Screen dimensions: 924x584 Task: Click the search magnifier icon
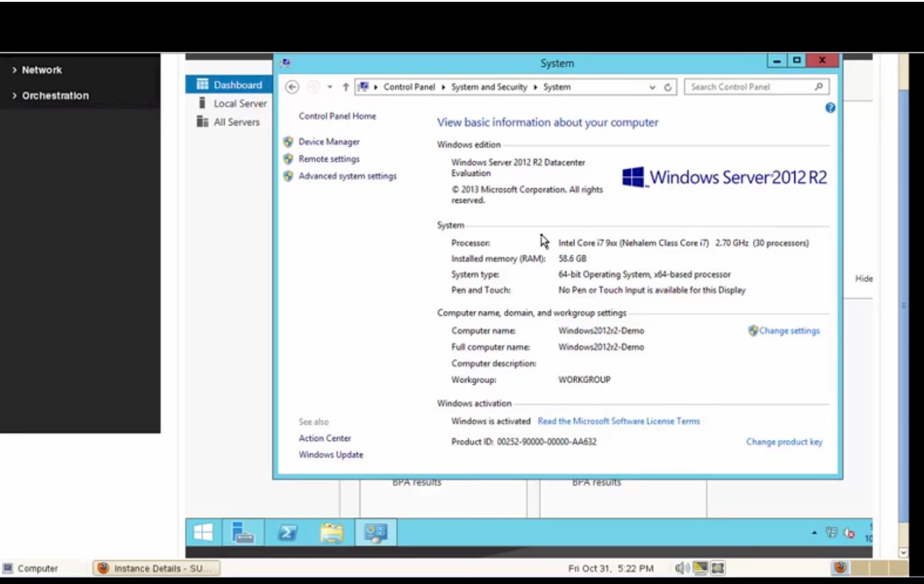819,86
